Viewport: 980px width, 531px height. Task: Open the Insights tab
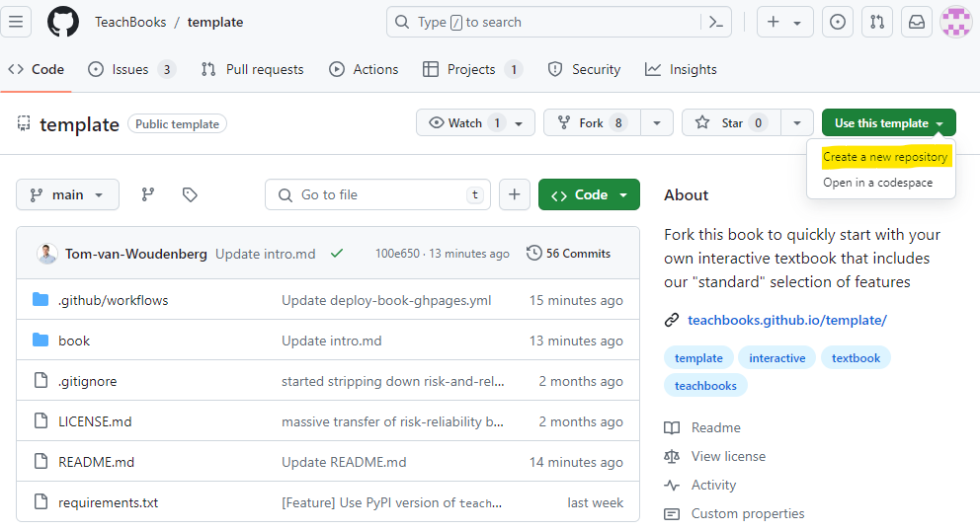pos(682,69)
